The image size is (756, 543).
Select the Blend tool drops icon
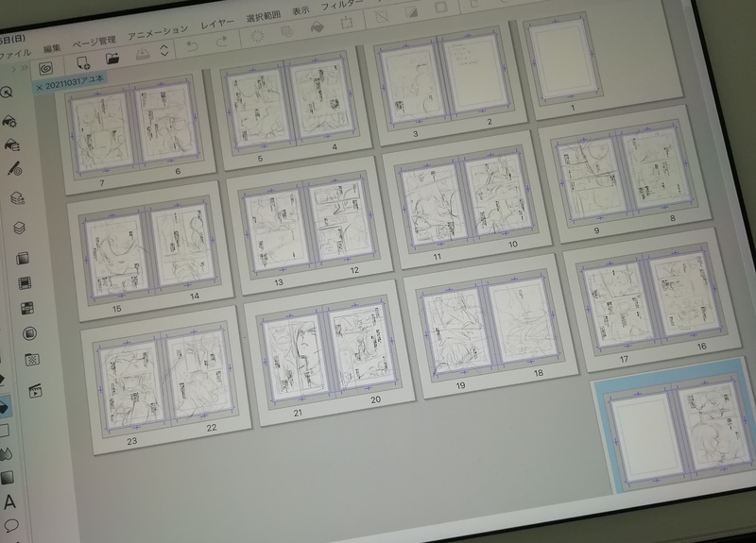[6, 453]
